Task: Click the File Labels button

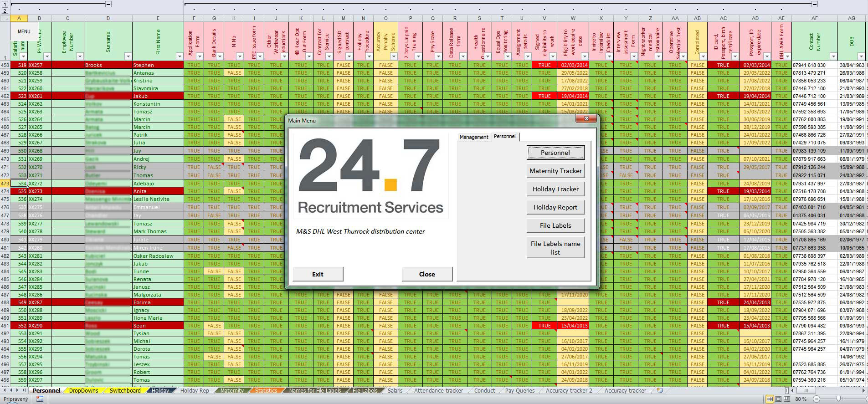Action: tap(555, 225)
